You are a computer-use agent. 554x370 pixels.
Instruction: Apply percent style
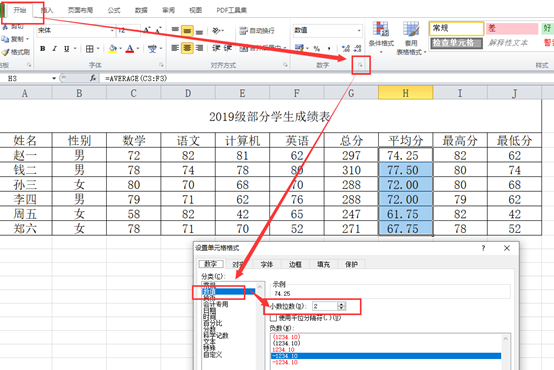point(317,48)
